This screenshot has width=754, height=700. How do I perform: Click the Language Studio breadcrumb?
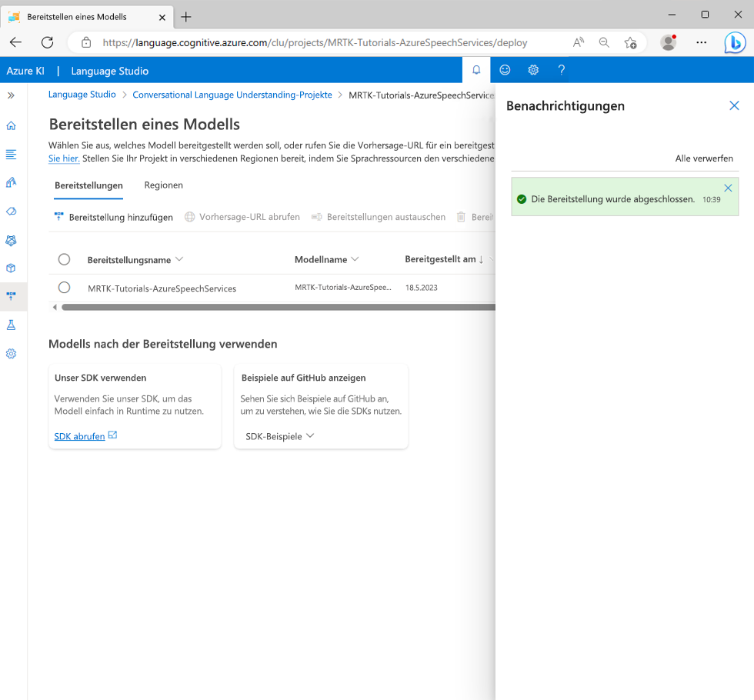[x=82, y=95]
